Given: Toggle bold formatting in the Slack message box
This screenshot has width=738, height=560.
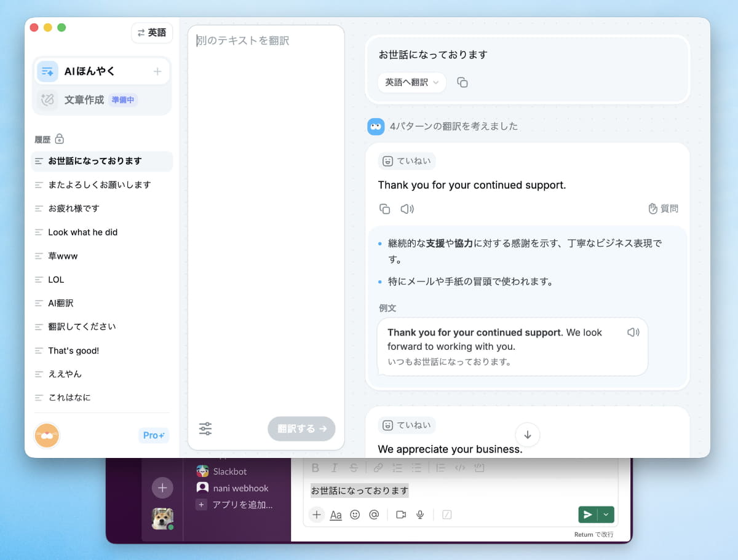Looking at the screenshot, I should point(315,467).
